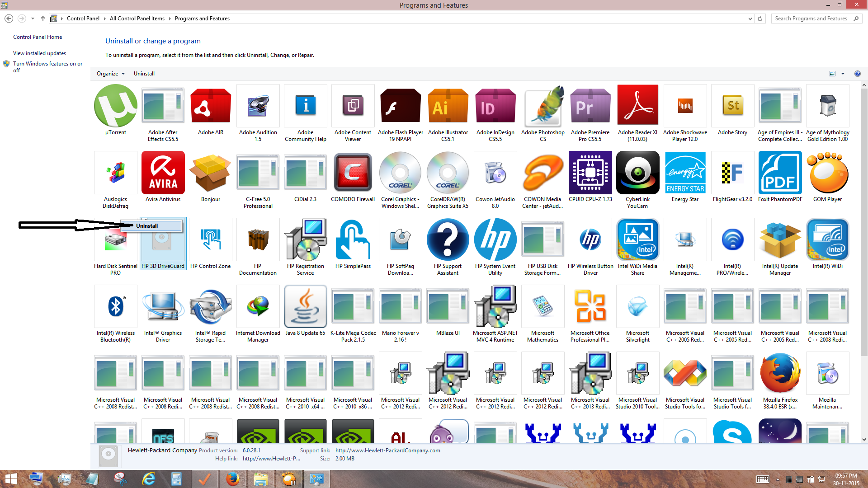Open the address bar history dropdown
868x488 pixels.
click(750, 19)
